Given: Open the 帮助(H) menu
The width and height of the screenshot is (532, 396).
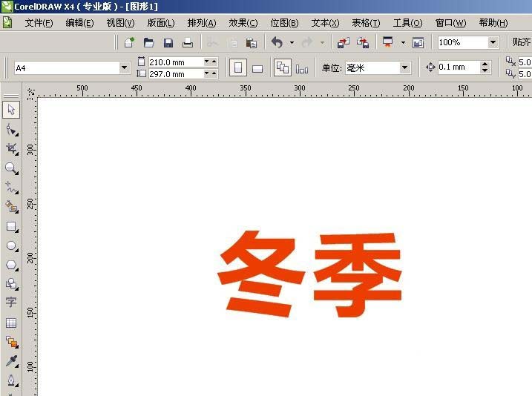Looking at the screenshot, I should (x=493, y=23).
